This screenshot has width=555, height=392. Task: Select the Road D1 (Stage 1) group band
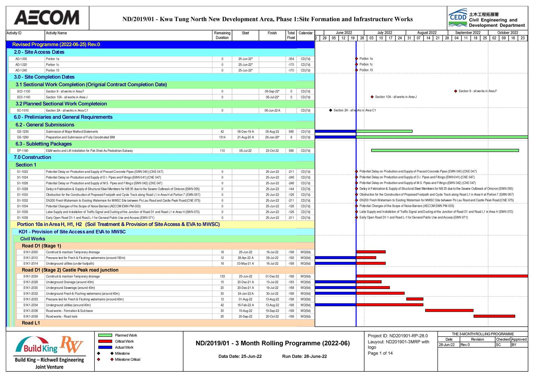point(165,246)
